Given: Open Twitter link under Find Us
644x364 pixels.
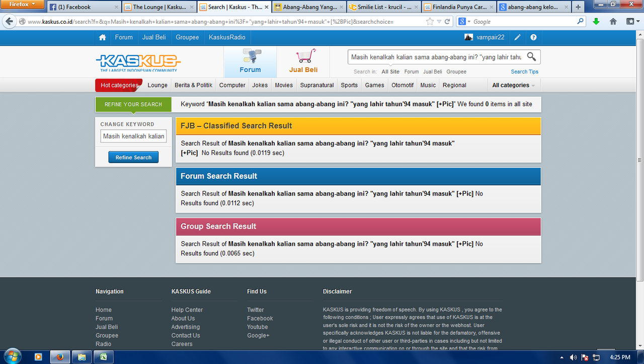Looking at the screenshot, I should tap(256, 310).
